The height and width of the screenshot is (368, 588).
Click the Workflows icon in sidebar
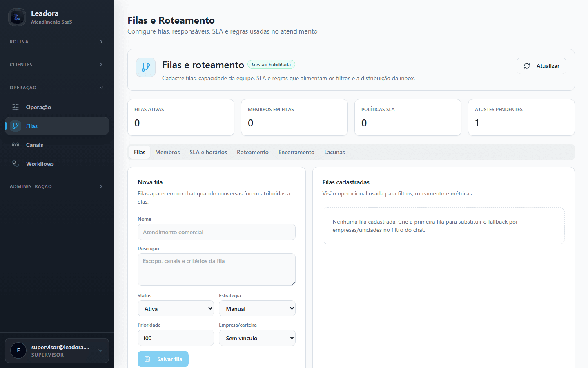tap(16, 164)
